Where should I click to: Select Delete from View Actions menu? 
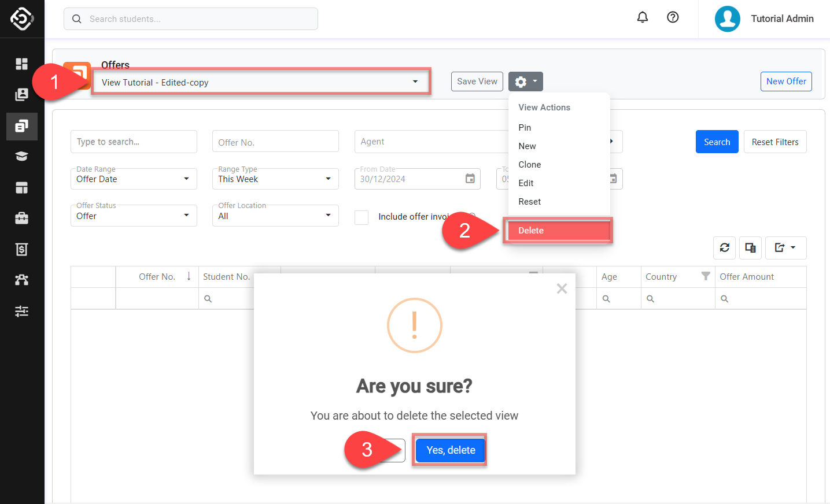(531, 231)
